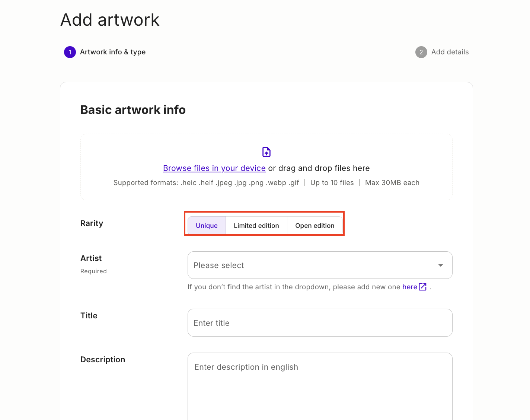Click the Artist dropdown arrow
The width and height of the screenshot is (530, 420).
[x=441, y=265]
